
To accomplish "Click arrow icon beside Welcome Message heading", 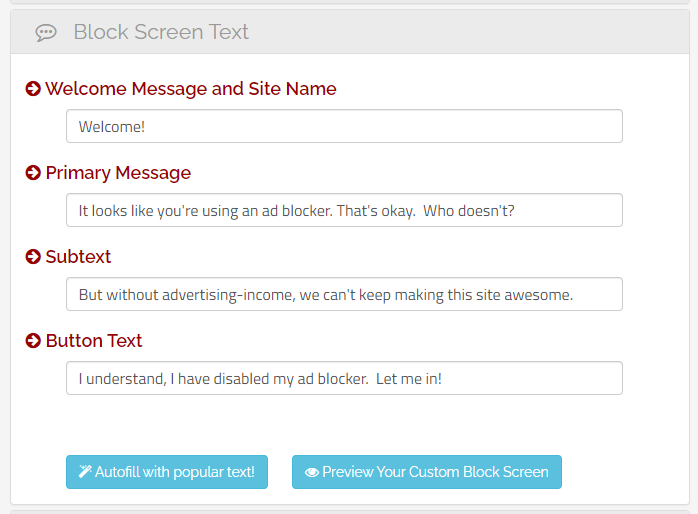I will (x=33, y=89).
